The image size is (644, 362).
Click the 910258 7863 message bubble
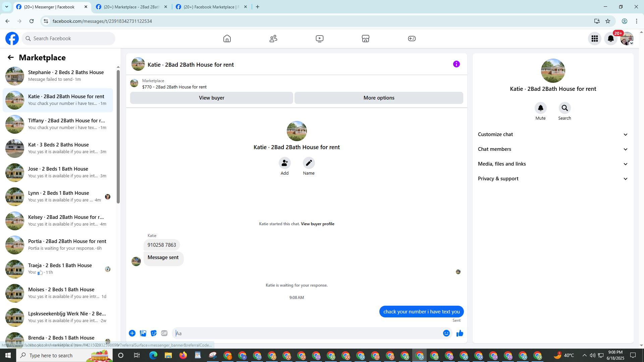[162, 245]
